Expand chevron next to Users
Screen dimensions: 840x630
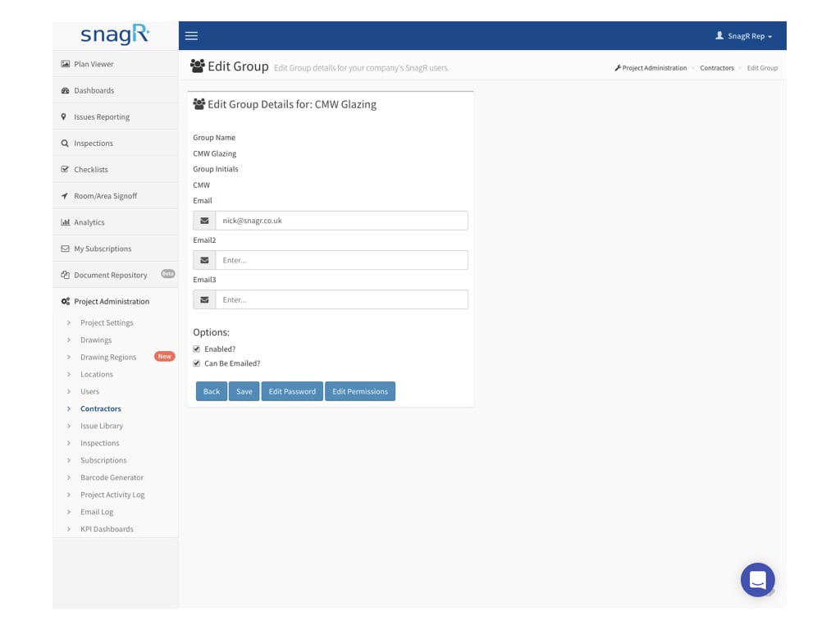point(69,391)
